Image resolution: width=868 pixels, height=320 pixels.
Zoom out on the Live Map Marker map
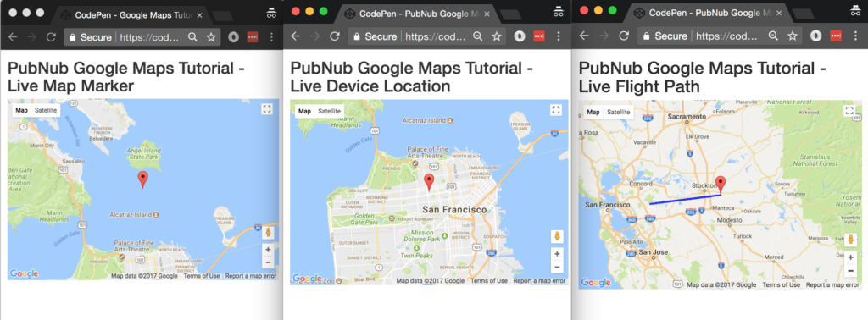(x=268, y=262)
